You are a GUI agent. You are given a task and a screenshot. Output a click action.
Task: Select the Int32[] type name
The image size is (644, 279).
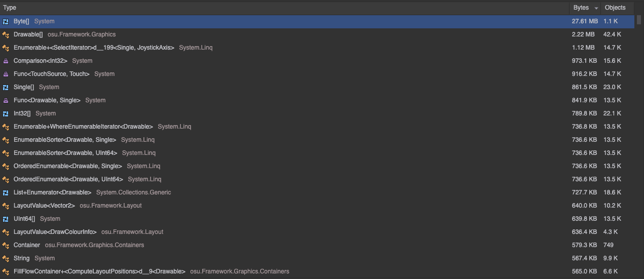(22, 113)
